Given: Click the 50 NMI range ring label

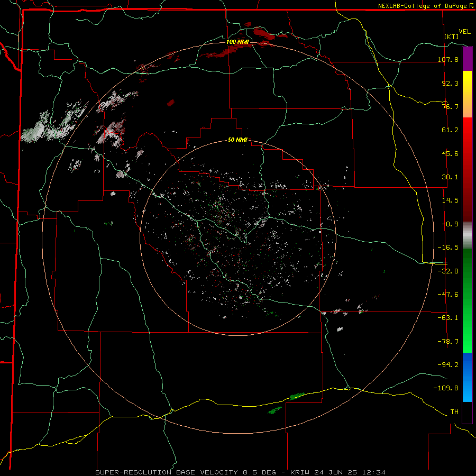Looking at the screenshot, I should click(x=237, y=140).
